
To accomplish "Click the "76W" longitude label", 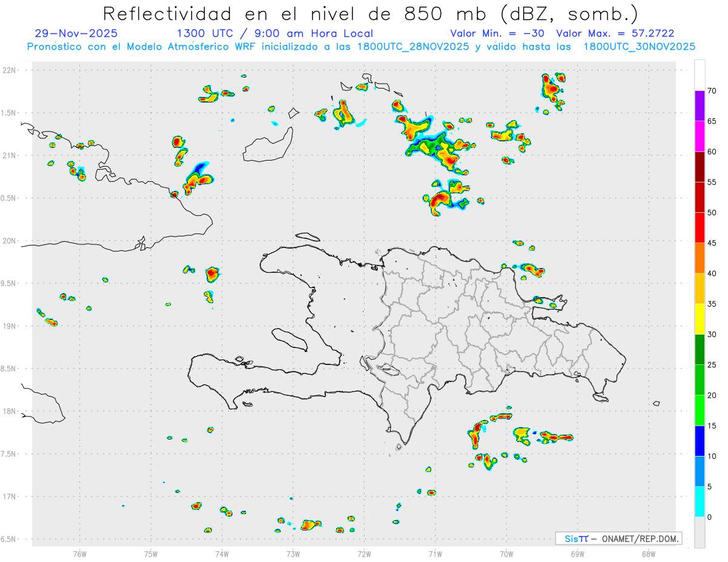I will coord(79,553).
